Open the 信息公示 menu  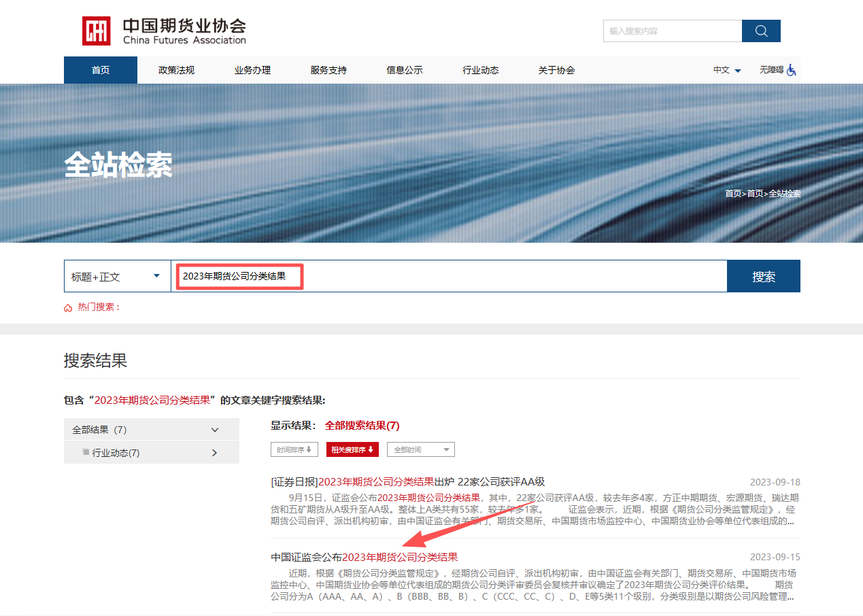tap(405, 70)
